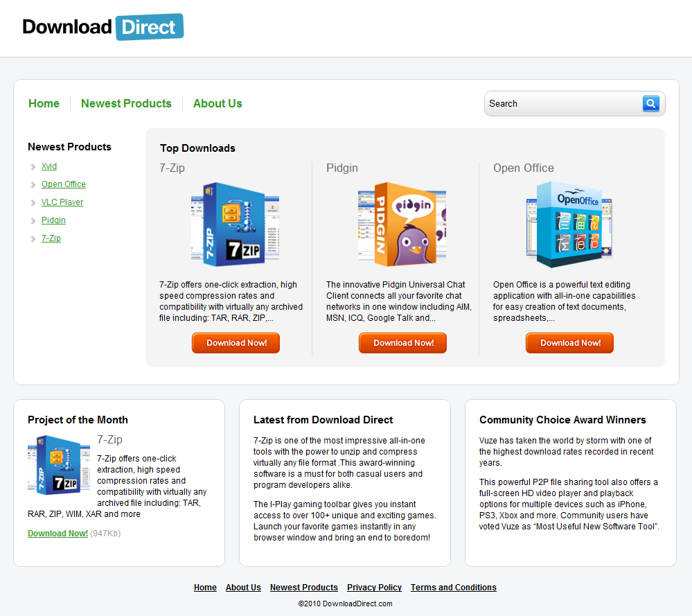
Task: Open Privacy Policy footer link
Action: click(374, 588)
